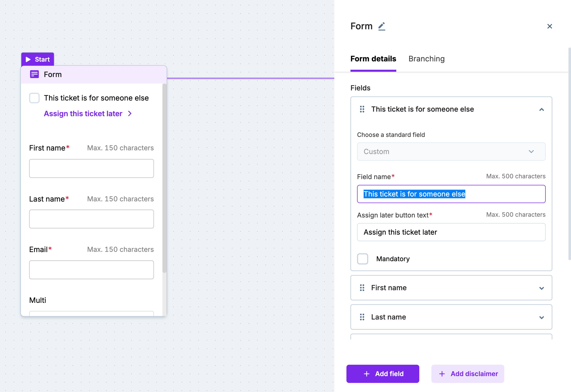Click the Form node icon on canvas
This screenshot has height=392, width=571.
tap(34, 74)
